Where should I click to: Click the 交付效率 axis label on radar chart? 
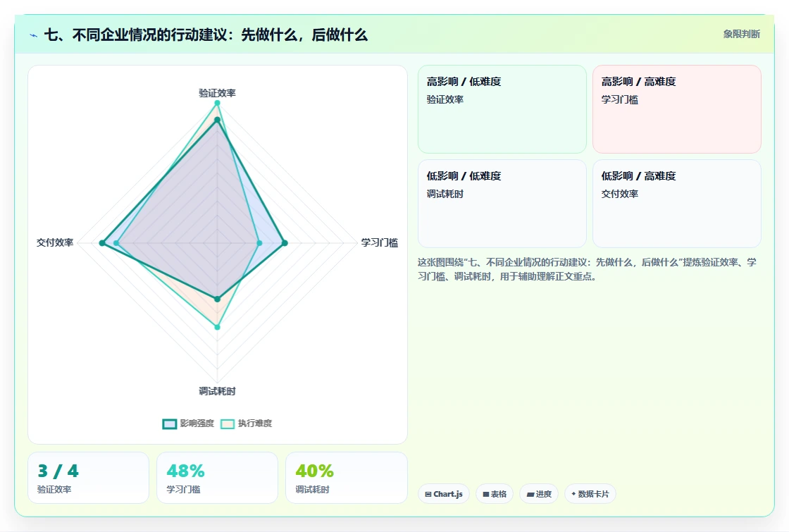(x=55, y=242)
